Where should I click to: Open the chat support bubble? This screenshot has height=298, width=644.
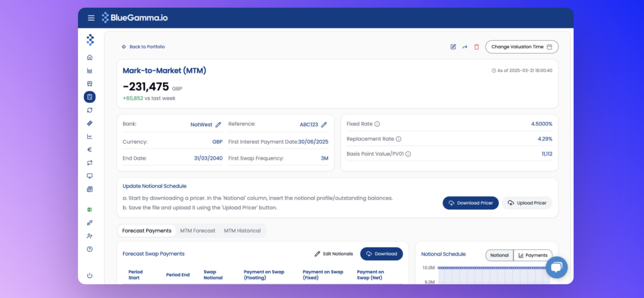556,267
